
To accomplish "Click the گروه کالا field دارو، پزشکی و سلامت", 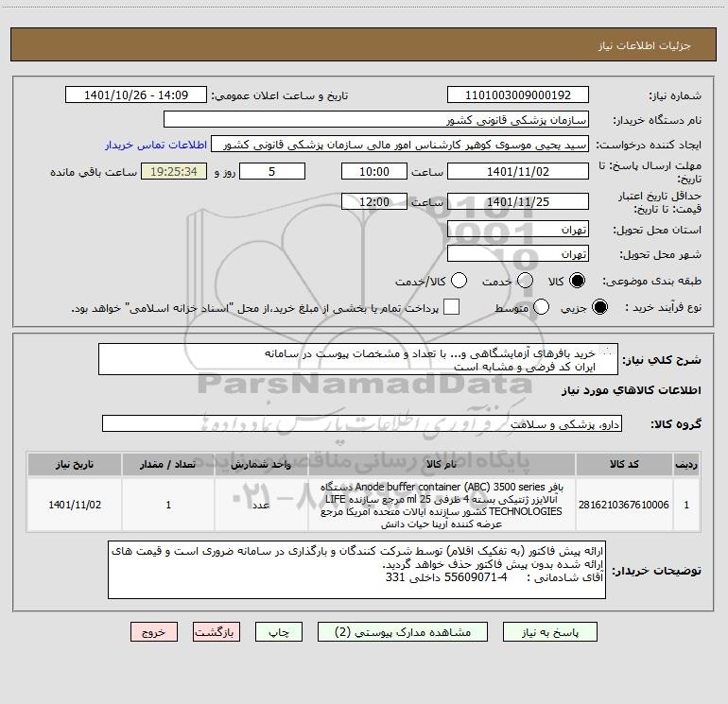I will tap(362, 423).
